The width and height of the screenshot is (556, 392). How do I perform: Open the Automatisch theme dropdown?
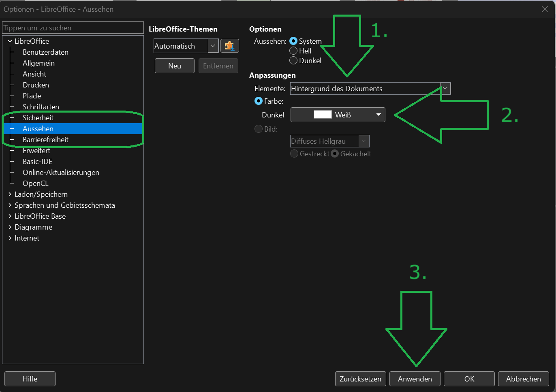click(186, 46)
